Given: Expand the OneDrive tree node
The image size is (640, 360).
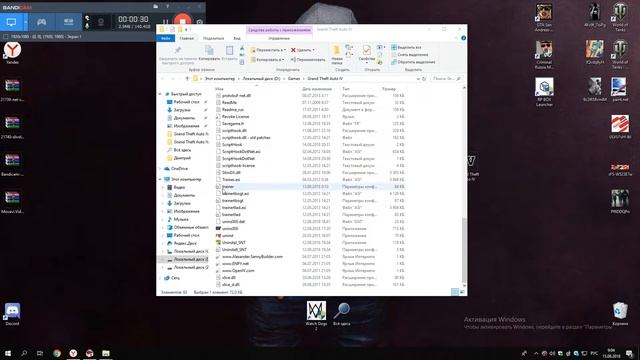Looking at the screenshot, I should tap(160, 168).
